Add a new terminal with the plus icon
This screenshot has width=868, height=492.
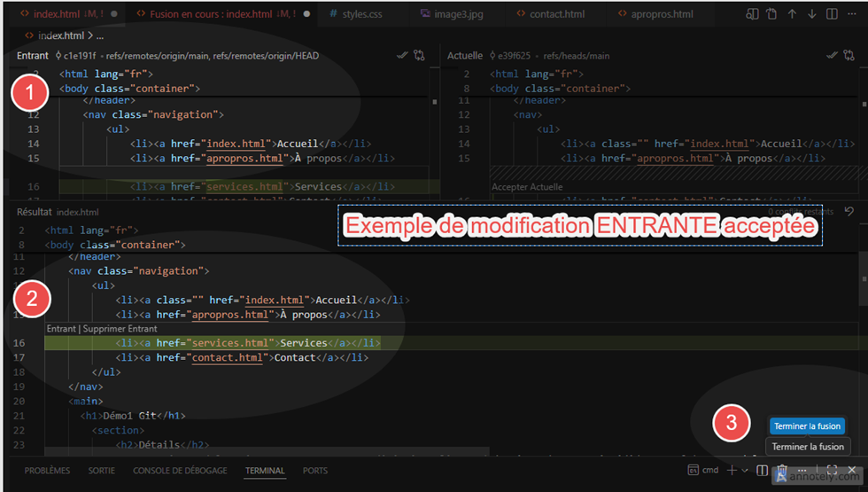point(732,471)
